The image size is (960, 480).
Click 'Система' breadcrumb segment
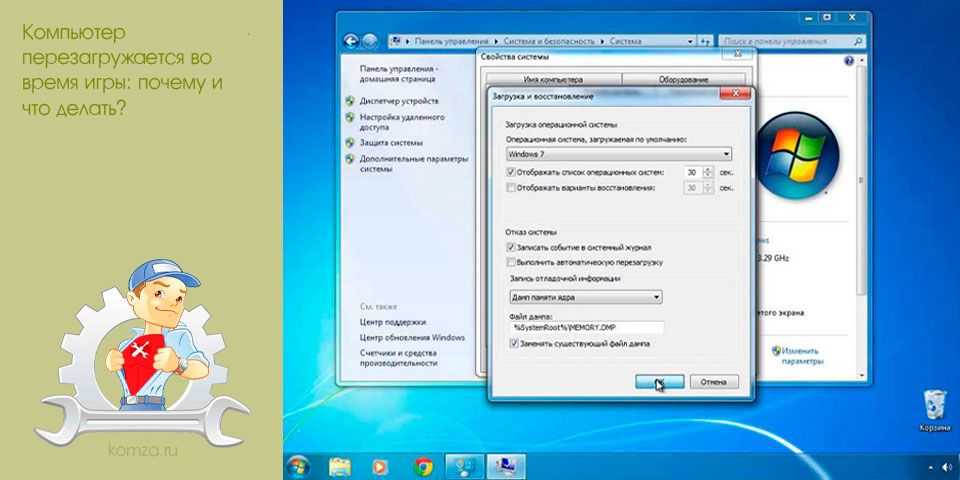click(625, 42)
